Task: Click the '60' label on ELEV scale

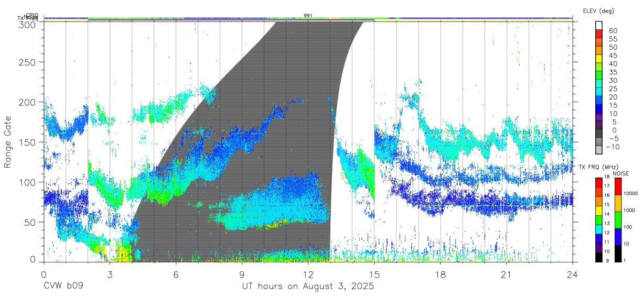Action: coord(613,30)
